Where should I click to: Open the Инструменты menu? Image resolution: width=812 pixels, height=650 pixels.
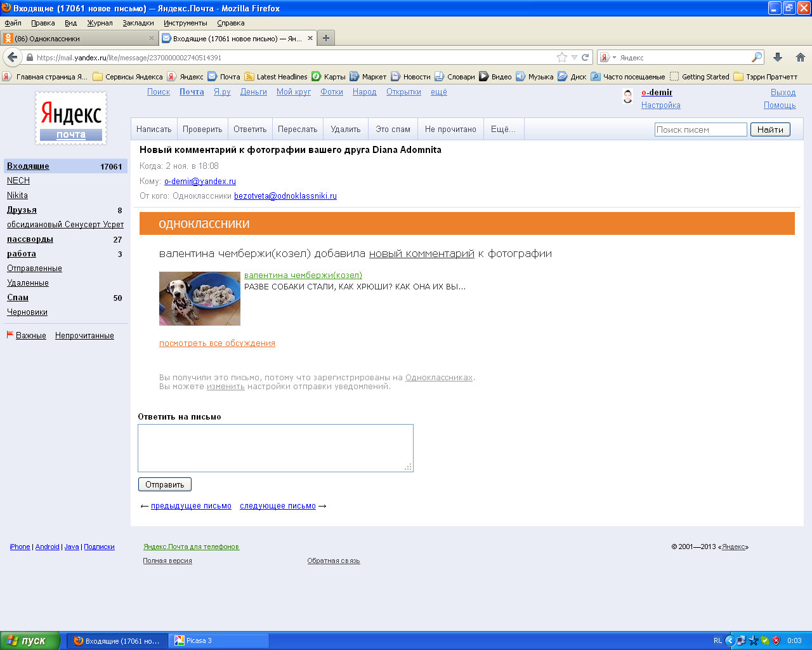185,23
